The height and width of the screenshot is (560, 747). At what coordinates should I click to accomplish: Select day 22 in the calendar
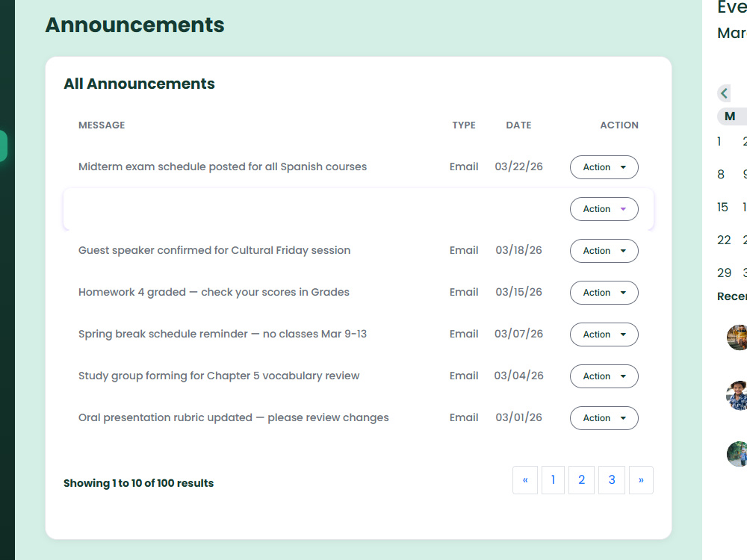click(x=724, y=240)
